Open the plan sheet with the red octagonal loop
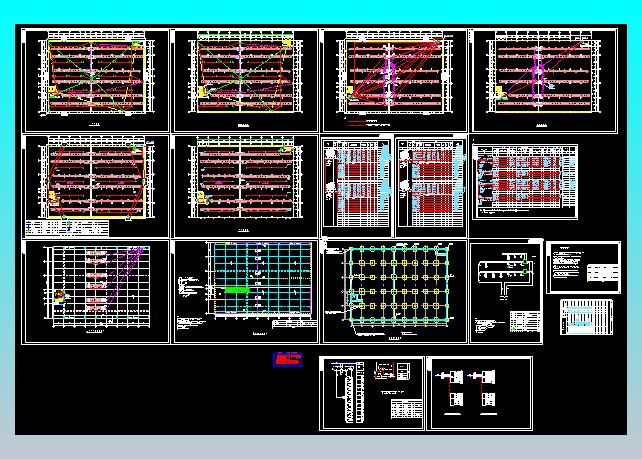The width and height of the screenshot is (642, 459). (x=96, y=187)
